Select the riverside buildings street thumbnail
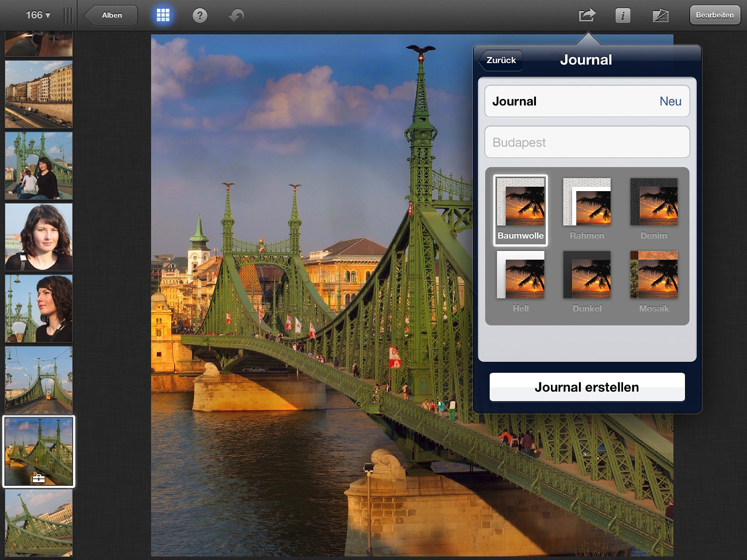 tap(39, 94)
